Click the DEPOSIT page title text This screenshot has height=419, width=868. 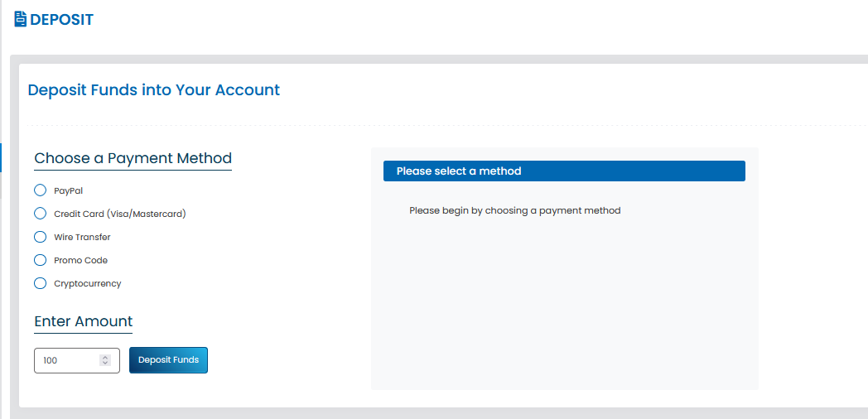tap(61, 20)
